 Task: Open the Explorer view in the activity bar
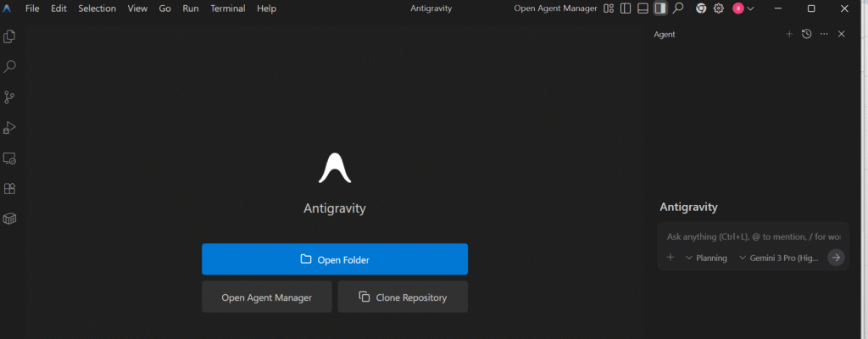pos(9,36)
